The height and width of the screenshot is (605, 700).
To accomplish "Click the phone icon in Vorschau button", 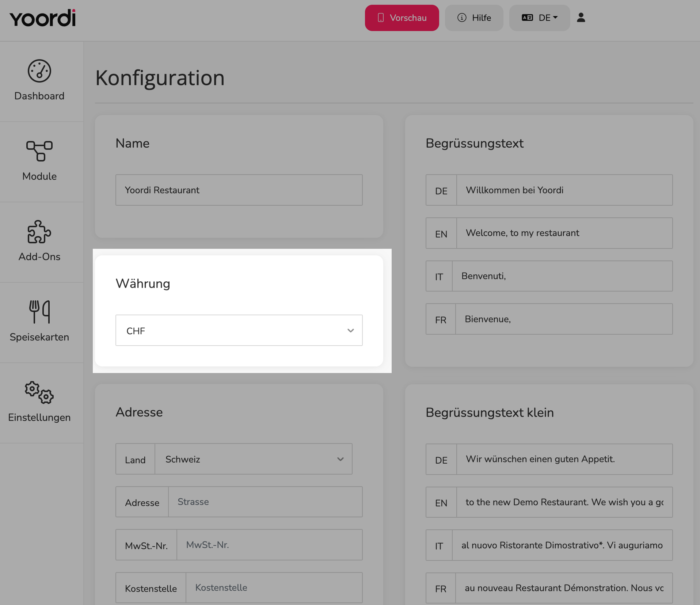I will coord(381,18).
